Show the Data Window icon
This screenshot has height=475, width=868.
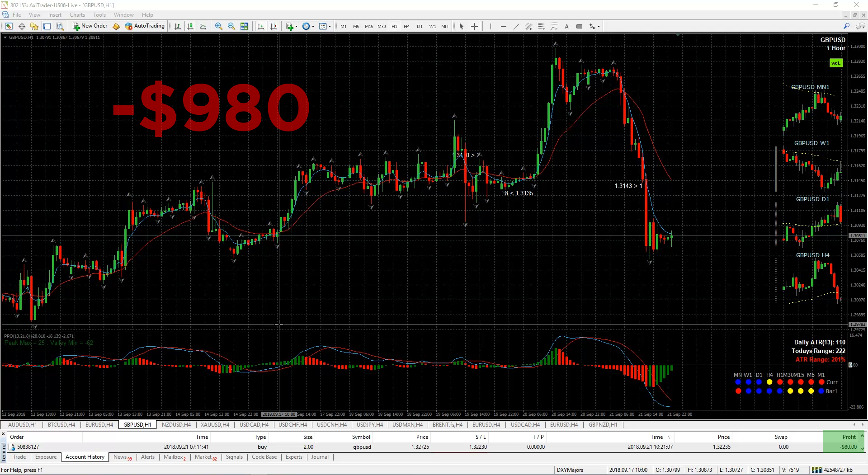22,26
